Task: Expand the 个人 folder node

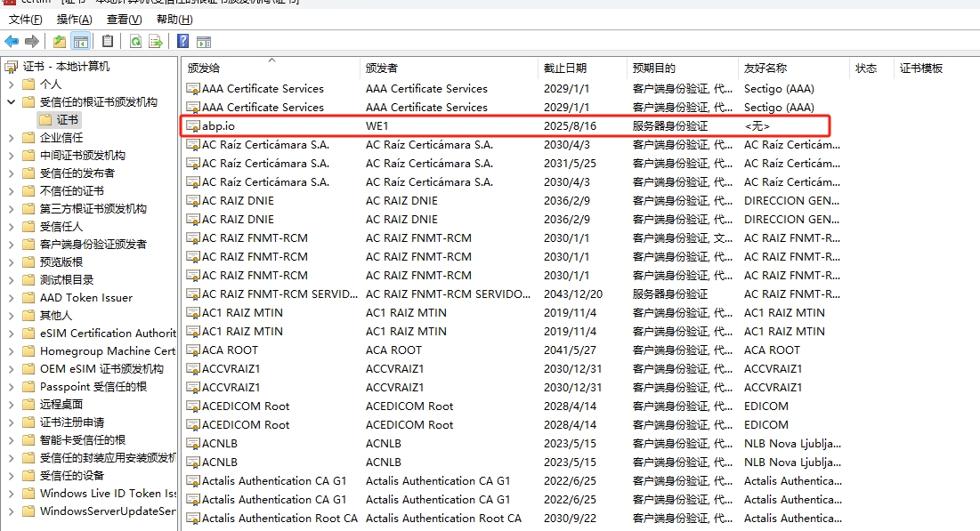Action: [11, 84]
